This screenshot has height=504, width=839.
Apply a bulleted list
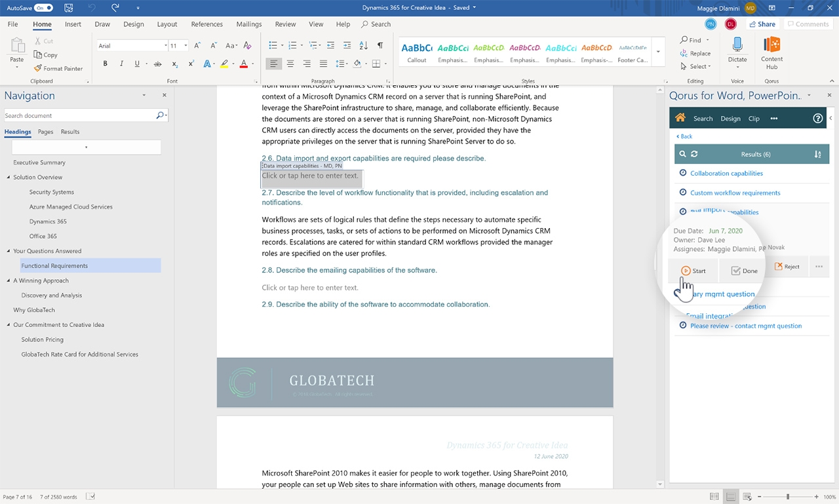coord(274,46)
